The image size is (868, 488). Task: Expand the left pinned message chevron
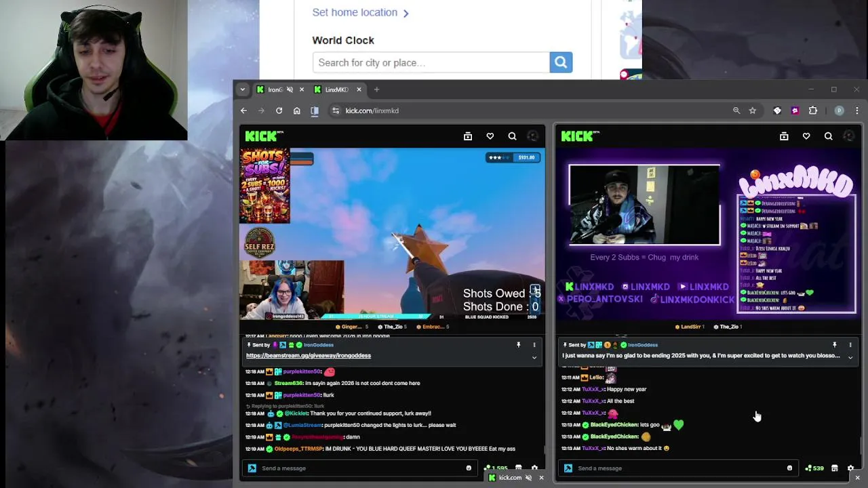point(534,357)
